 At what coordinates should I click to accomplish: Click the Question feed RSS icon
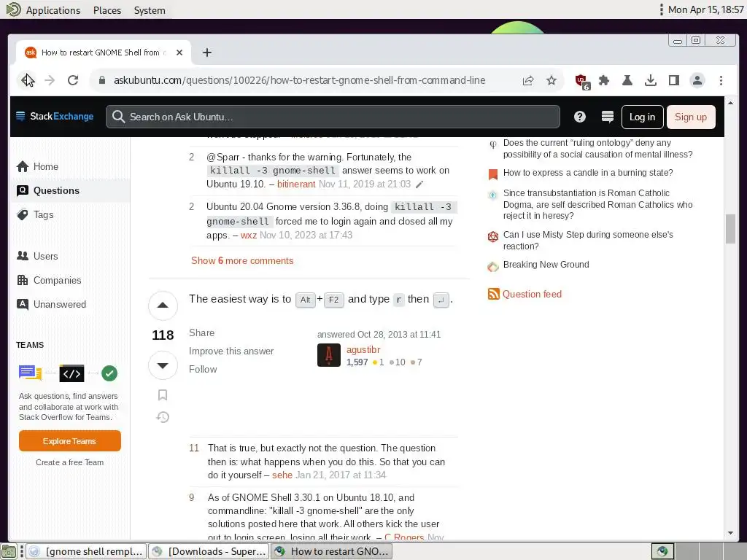point(493,294)
